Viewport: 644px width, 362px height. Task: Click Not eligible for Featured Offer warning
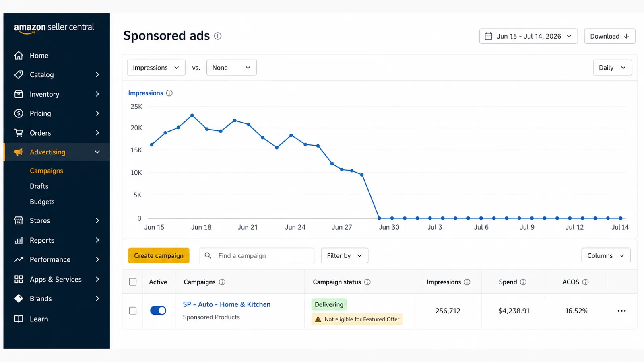click(357, 319)
